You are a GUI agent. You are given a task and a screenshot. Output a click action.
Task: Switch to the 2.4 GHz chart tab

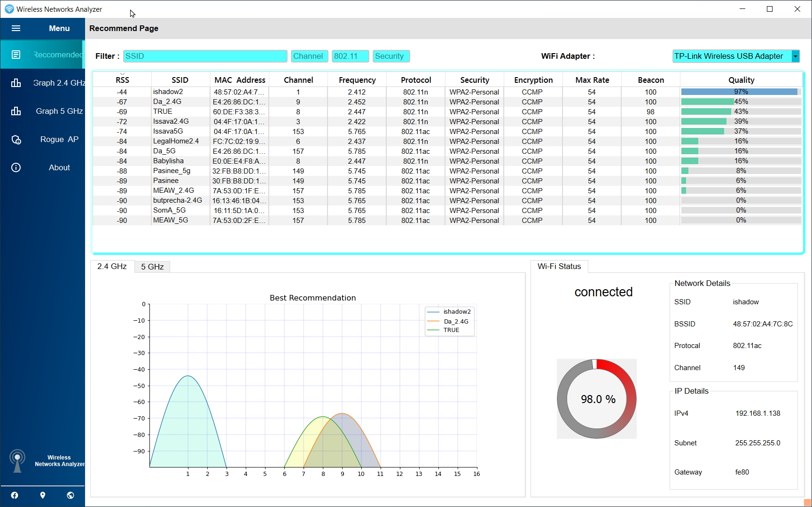[x=112, y=266]
